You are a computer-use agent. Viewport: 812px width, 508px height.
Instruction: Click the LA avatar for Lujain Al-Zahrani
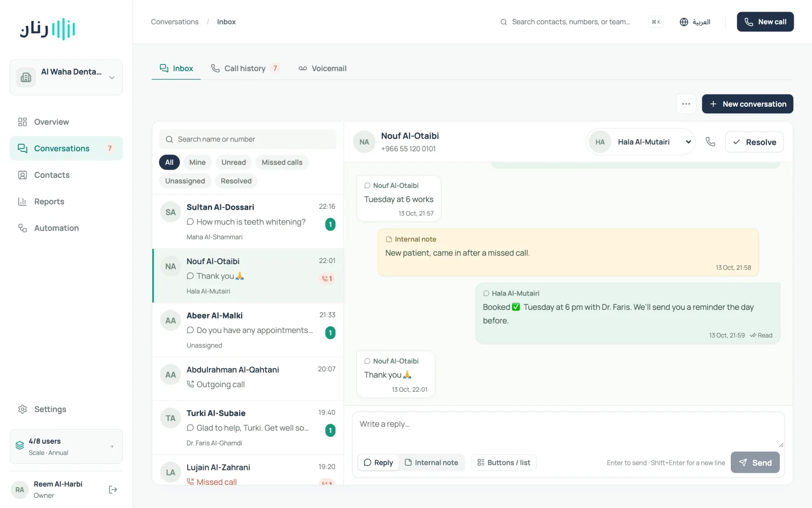[x=171, y=472]
